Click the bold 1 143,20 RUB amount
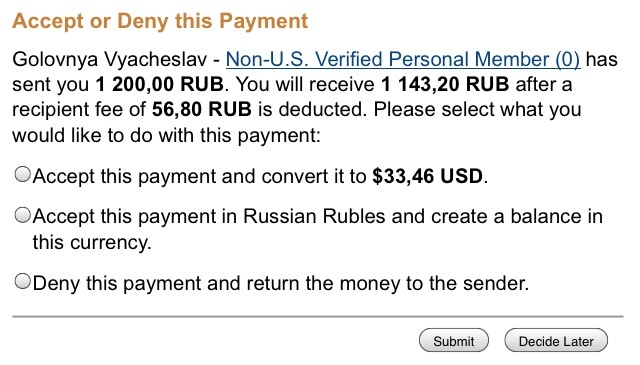 tap(445, 84)
